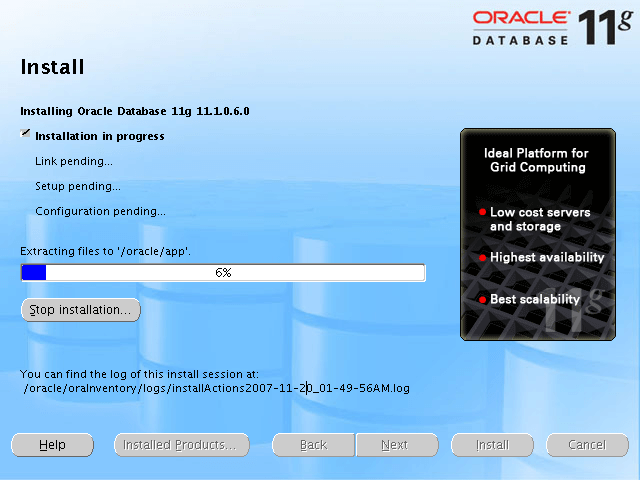
Task: Click the install log file path text
Action: click(217, 388)
